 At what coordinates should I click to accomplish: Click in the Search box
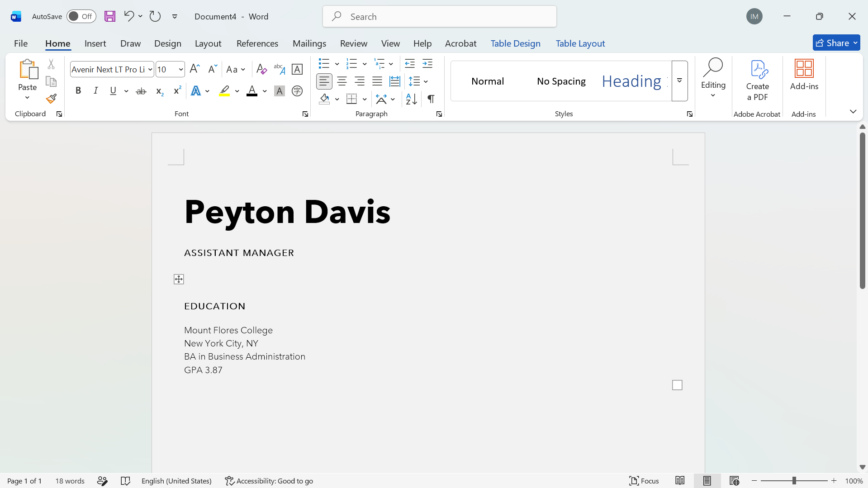point(440,17)
